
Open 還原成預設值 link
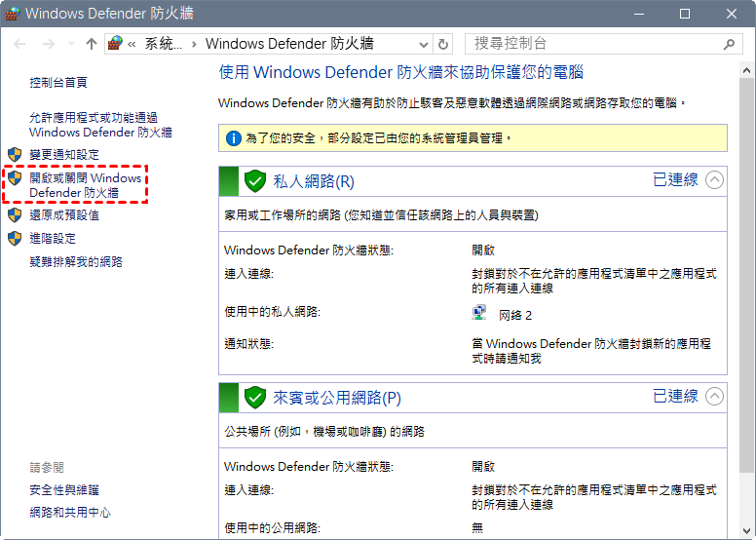pos(64,215)
